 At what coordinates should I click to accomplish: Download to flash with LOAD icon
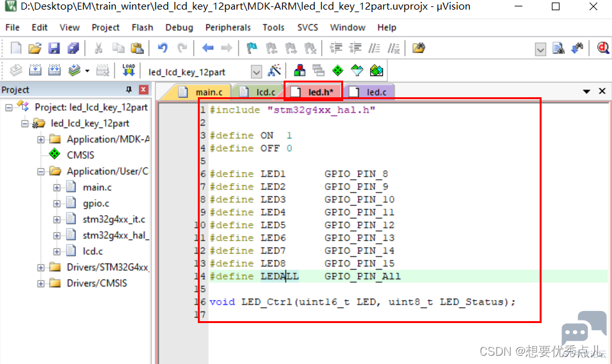click(x=129, y=70)
